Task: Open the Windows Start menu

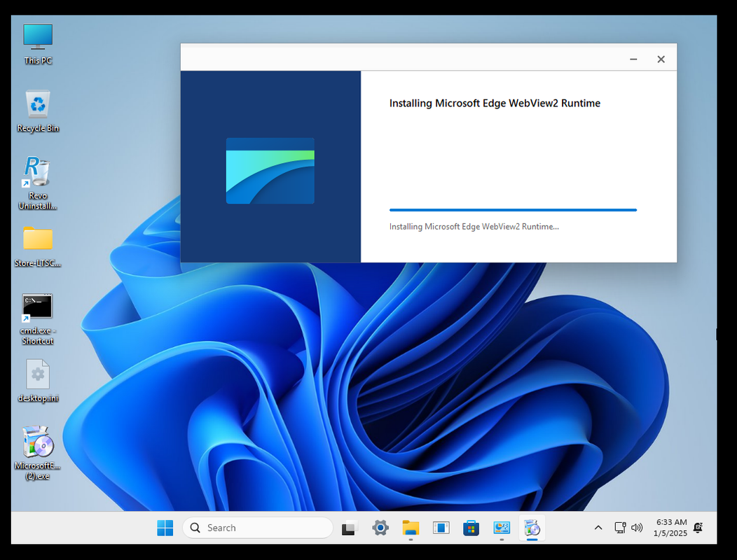Action: [165, 528]
